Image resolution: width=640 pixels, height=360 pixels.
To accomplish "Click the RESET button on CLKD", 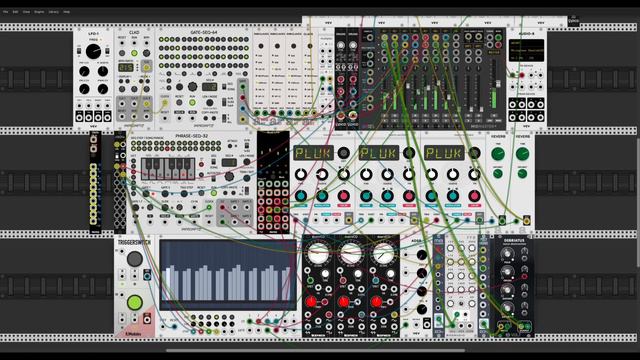I will point(122,53).
